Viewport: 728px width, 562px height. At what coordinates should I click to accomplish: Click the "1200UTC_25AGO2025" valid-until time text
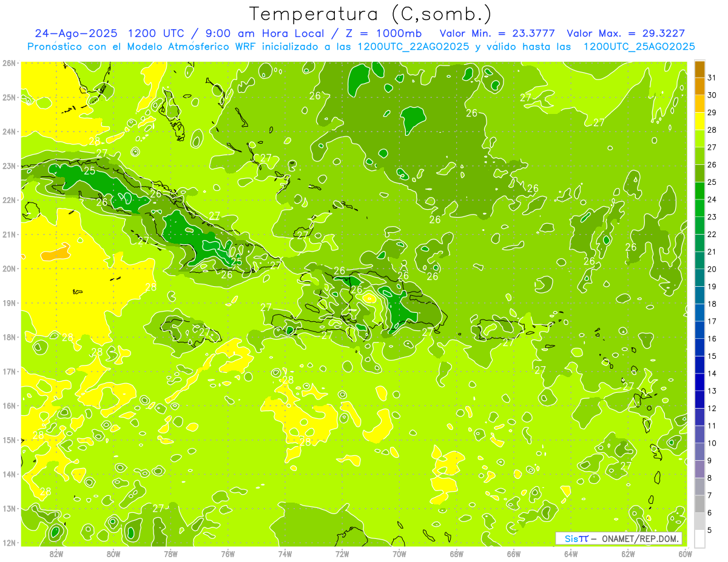[639, 47]
